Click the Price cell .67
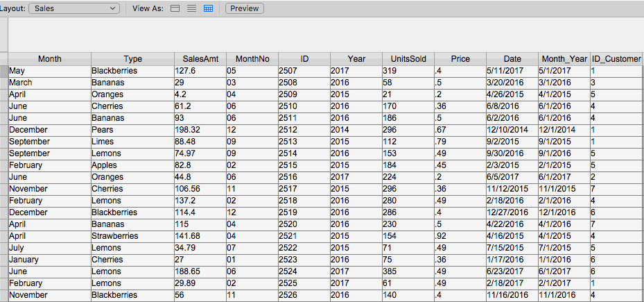This screenshot has height=302, width=644. [x=460, y=130]
